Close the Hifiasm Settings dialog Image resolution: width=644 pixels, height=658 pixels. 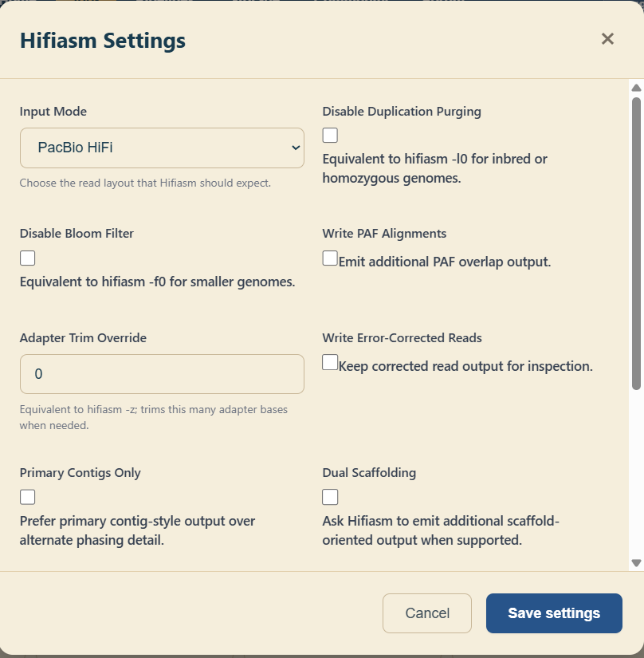607,39
